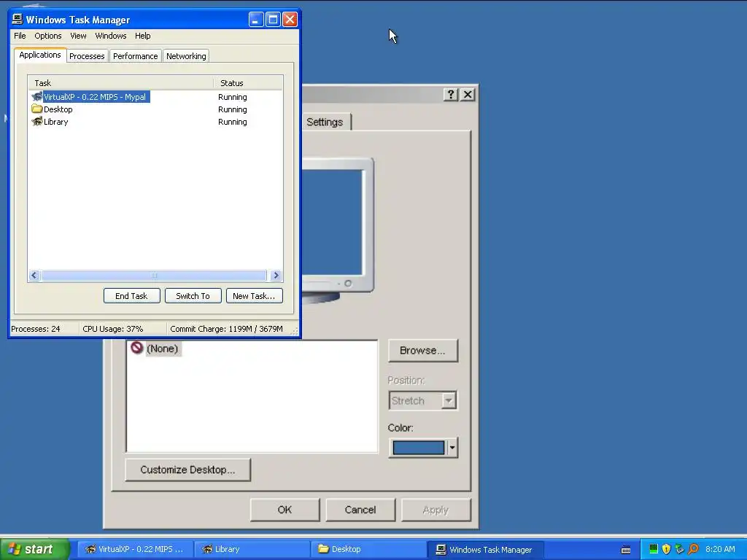
Task: Switch to the Library taskbar button
Action: [x=252, y=549]
